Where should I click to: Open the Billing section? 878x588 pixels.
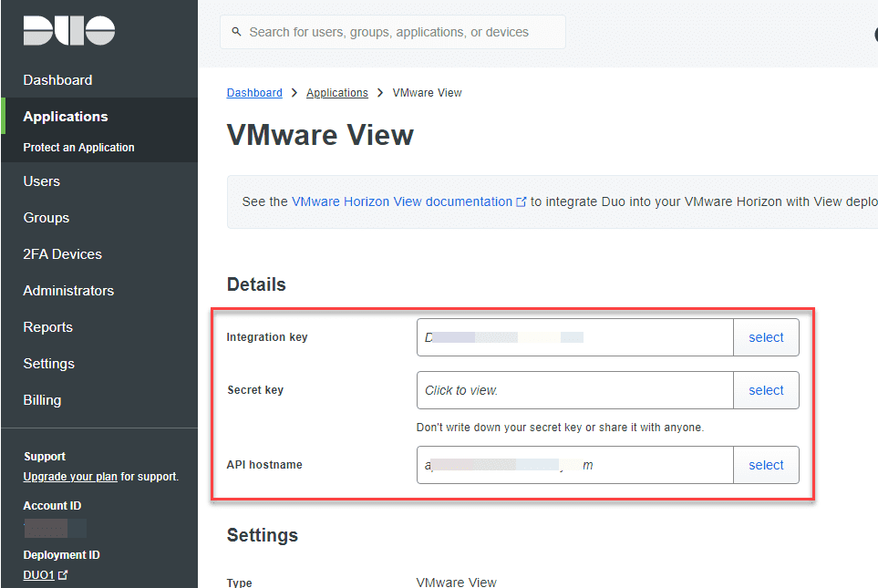coord(40,399)
